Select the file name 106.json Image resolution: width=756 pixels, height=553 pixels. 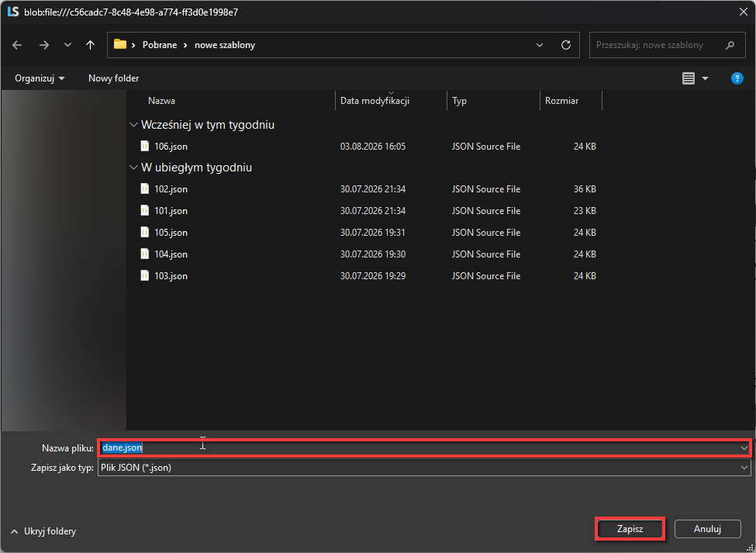click(171, 146)
